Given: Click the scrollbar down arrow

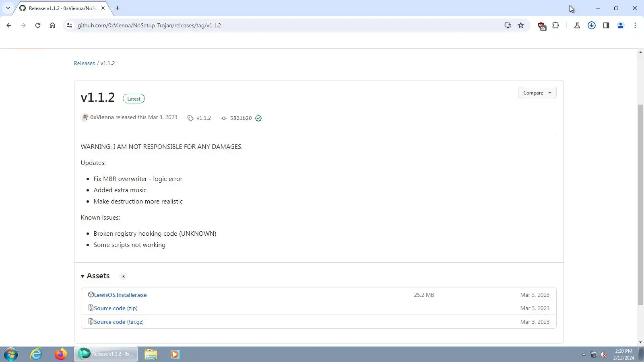Looking at the screenshot, I should [640, 343].
